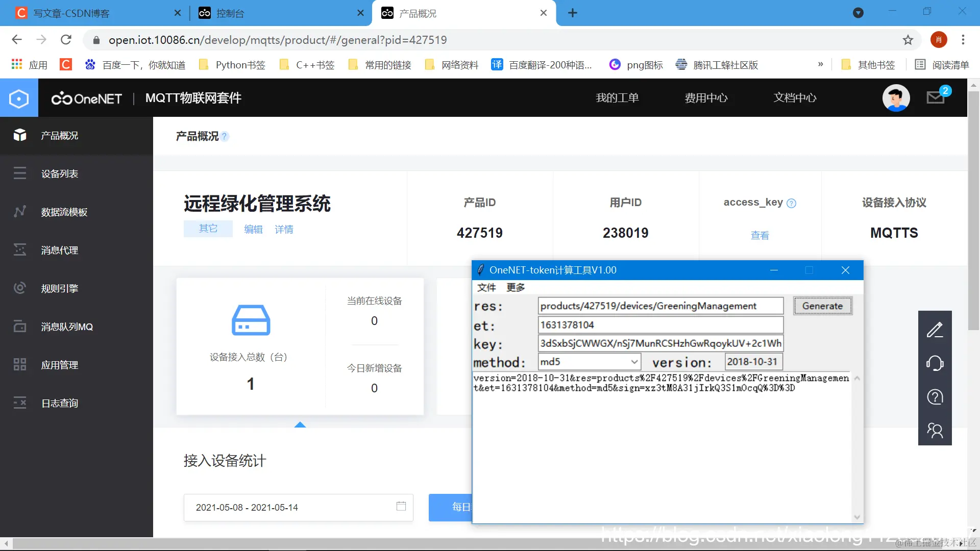
Task: Expand the hidden bookmarks overflow chevron
Action: coord(820,64)
